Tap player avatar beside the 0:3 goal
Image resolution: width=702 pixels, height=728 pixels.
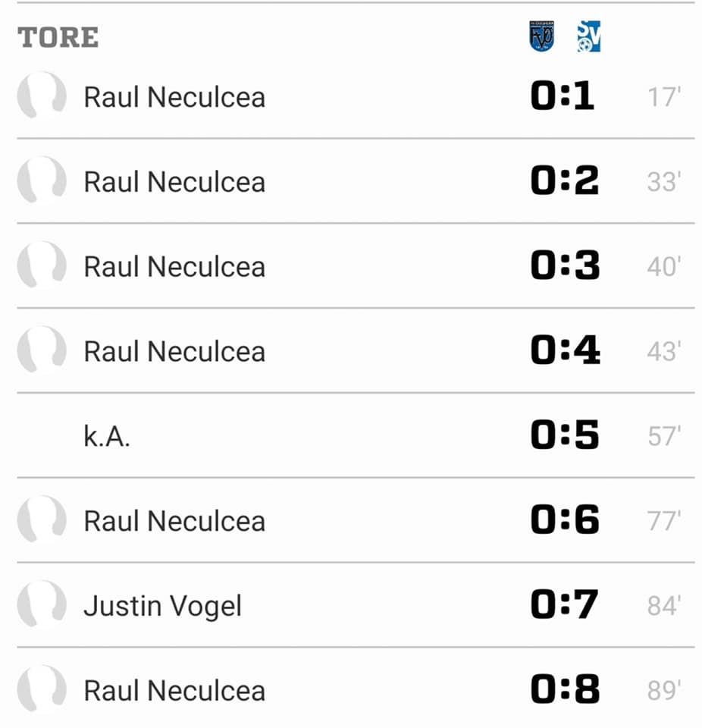click(x=42, y=265)
